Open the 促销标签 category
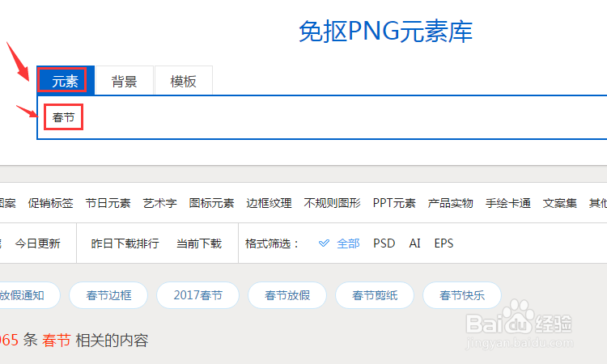Screen dimensions: 607x364 pyautogui.click(x=51, y=203)
